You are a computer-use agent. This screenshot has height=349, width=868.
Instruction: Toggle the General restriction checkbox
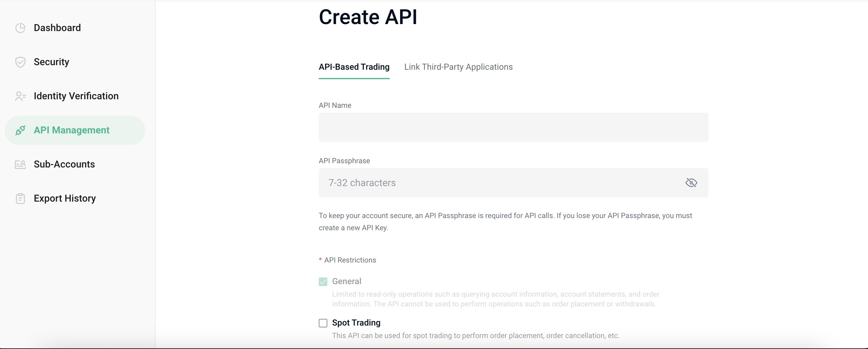click(x=323, y=282)
